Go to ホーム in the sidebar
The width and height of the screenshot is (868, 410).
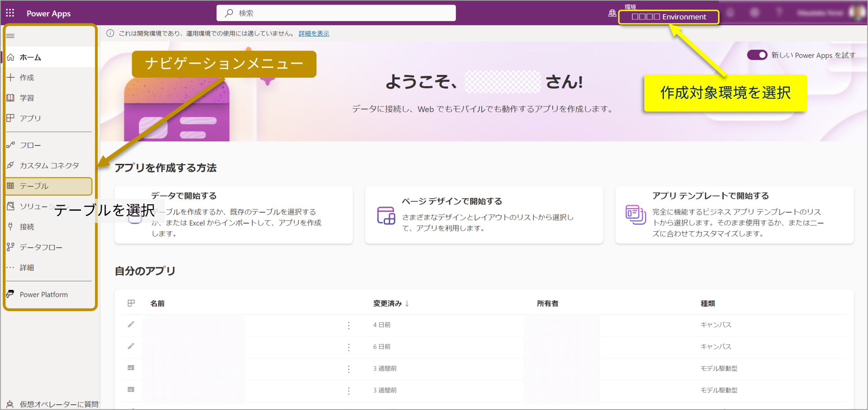click(50, 57)
